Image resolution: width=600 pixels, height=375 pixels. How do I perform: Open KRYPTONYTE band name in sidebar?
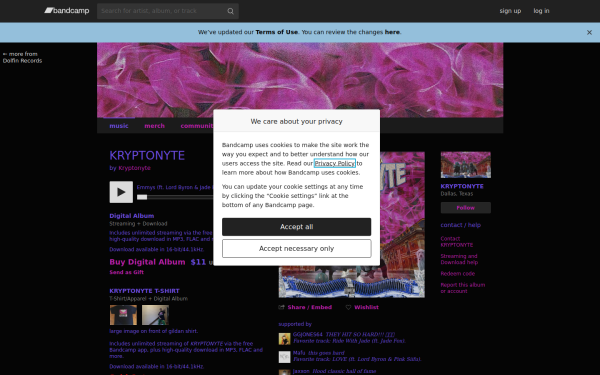click(x=462, y=186)
